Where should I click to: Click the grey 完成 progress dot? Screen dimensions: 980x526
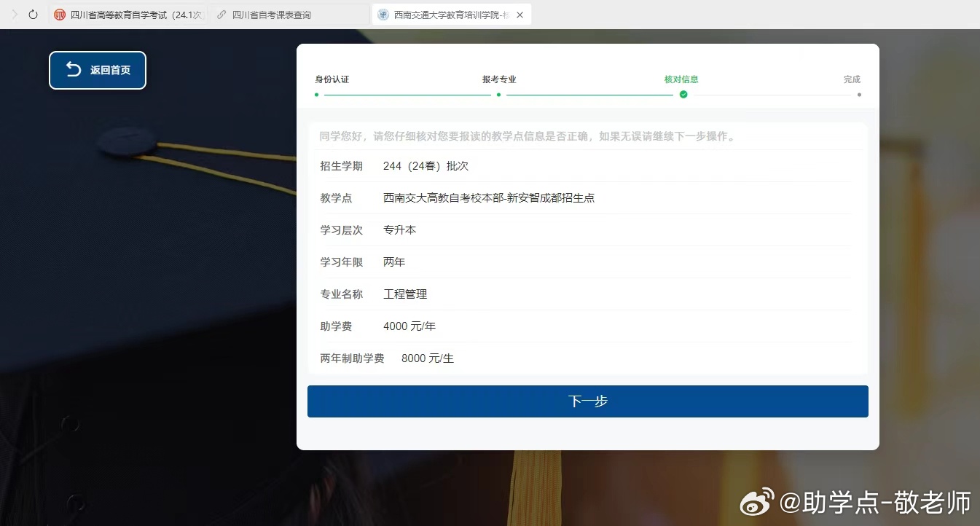pyautogui.click(x=859, y=95)
